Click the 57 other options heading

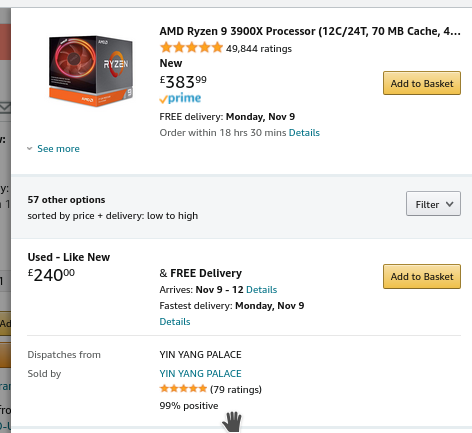click(x=66, y=200)
